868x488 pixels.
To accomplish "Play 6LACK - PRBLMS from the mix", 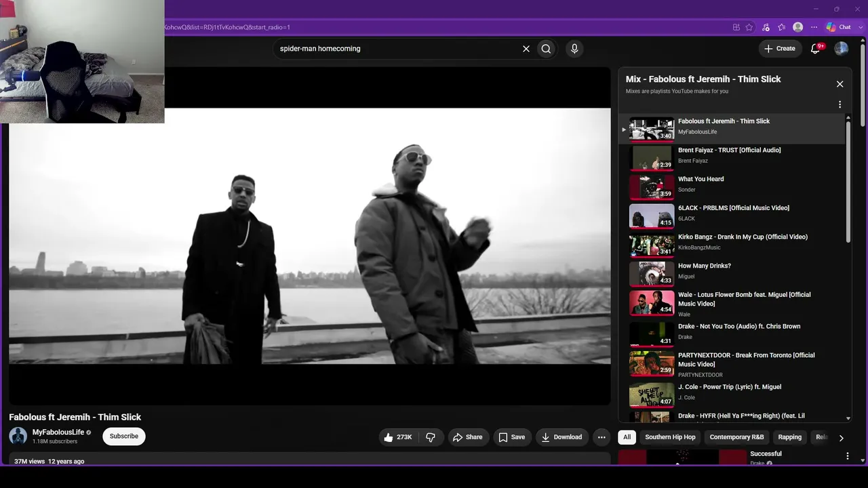I will click(733, 215).
